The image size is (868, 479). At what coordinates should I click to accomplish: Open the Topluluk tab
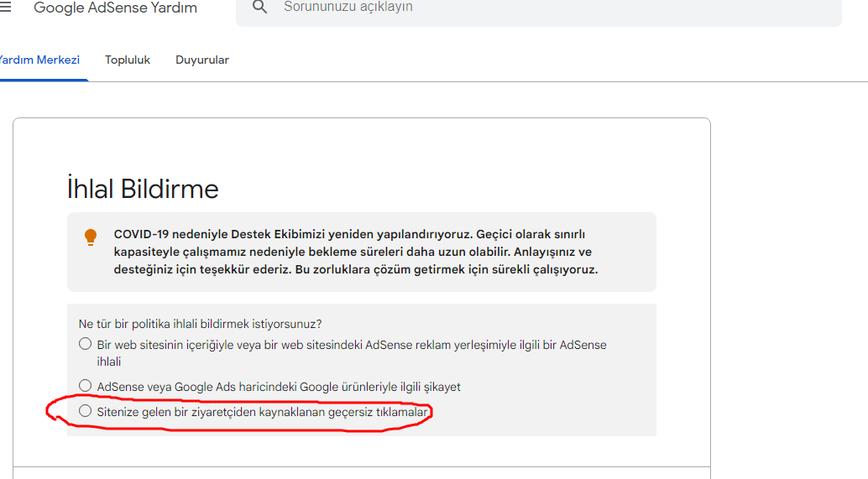pos(128,60)
